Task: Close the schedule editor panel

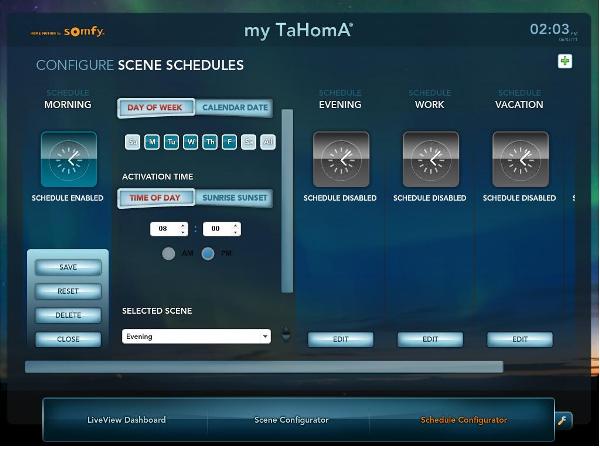Action: tap(68, 339)
